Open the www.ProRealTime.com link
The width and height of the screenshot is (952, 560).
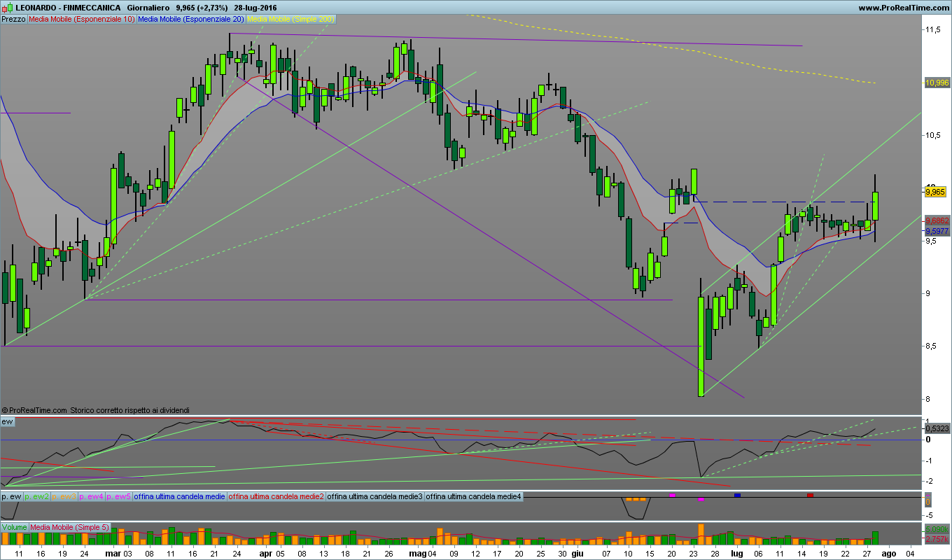coord(903,8)
